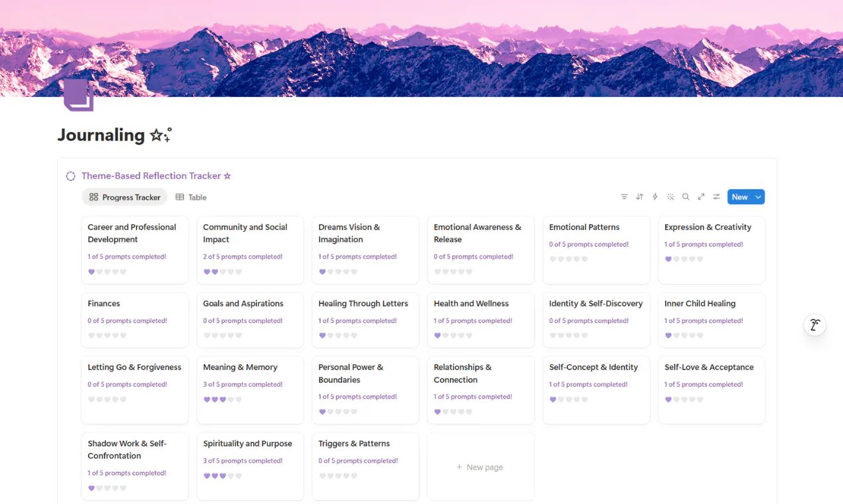843x504 pixels.
Task: Open the Inner Child Healing card
Action: click(712, 320)
